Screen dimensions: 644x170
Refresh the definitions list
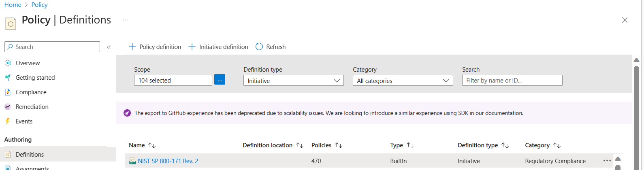tap(271, 47)
